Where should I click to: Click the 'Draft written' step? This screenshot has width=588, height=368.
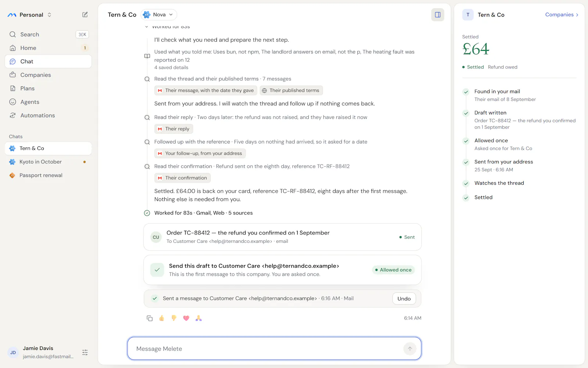[x=519, y=120]
